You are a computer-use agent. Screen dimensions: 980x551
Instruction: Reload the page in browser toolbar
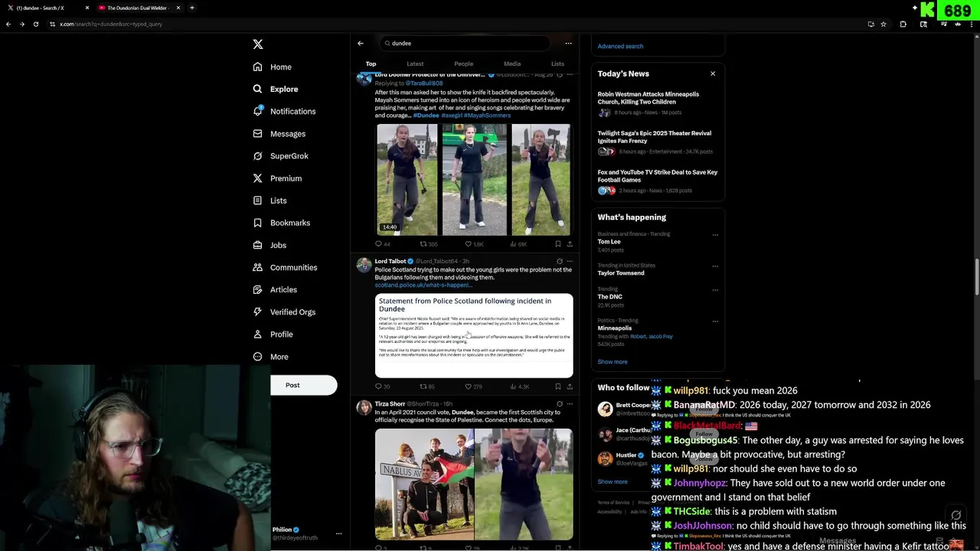pos(35,24)
